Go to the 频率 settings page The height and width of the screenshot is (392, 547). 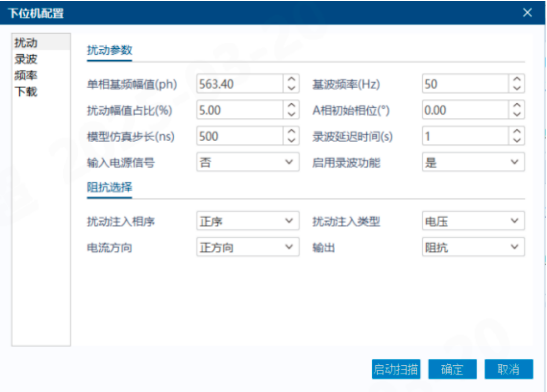(26, 76)
